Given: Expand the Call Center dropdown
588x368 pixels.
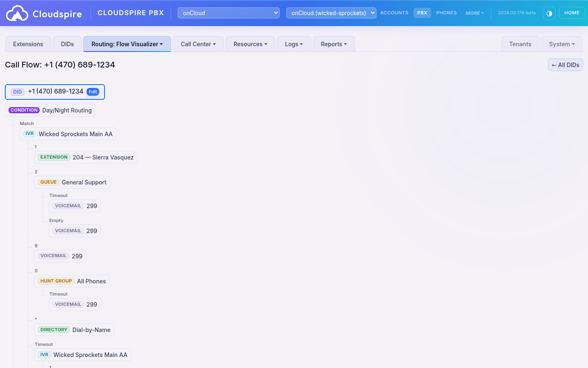Looking at the screenshot, I should pos(198,44).
